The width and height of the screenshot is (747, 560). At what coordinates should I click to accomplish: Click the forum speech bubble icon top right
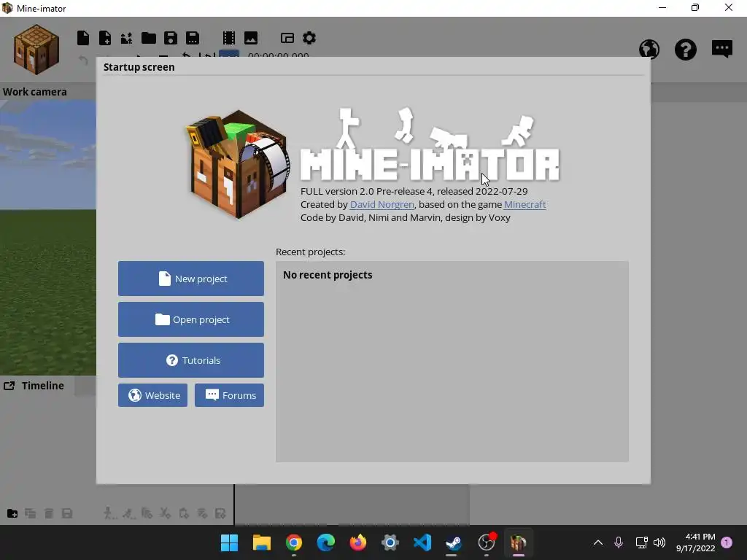(x=721, y=49)
